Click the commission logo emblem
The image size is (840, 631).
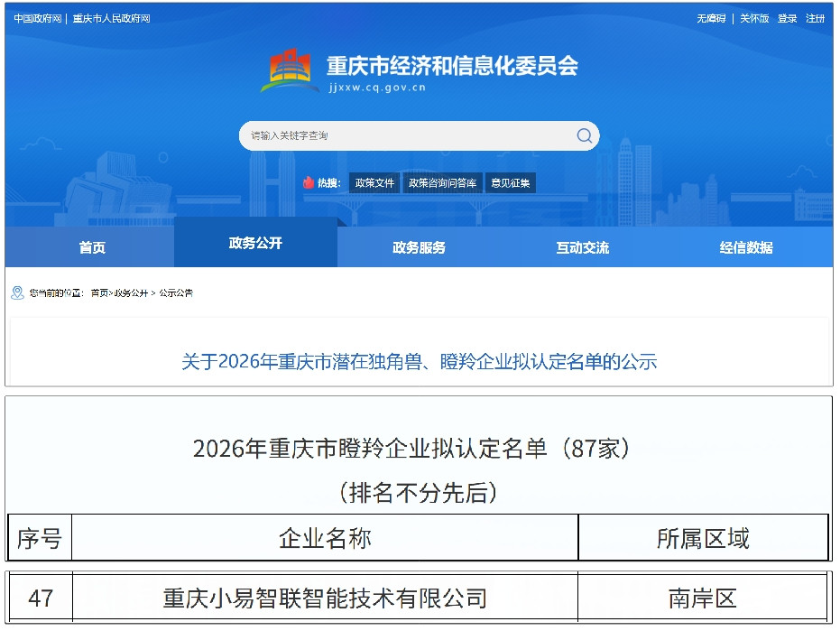290,70
